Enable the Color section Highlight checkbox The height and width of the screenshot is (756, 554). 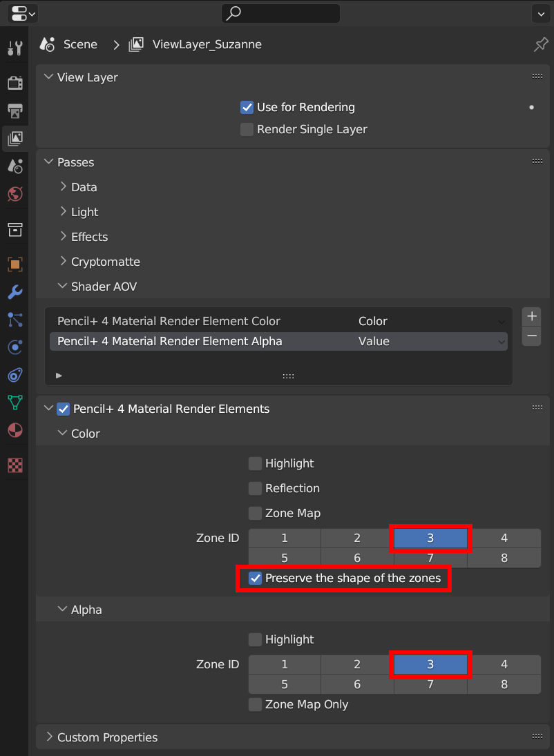pyautogui.click(x=255, y=464)
